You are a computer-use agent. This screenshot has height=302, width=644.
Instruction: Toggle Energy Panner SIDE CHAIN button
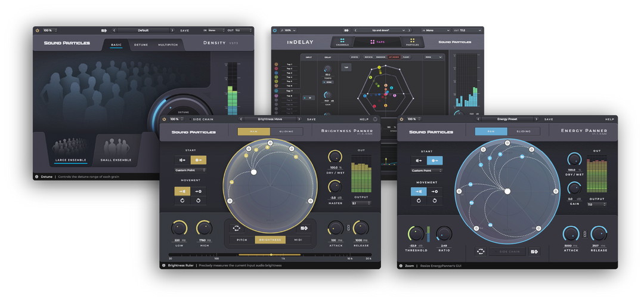tap(507, 251)
